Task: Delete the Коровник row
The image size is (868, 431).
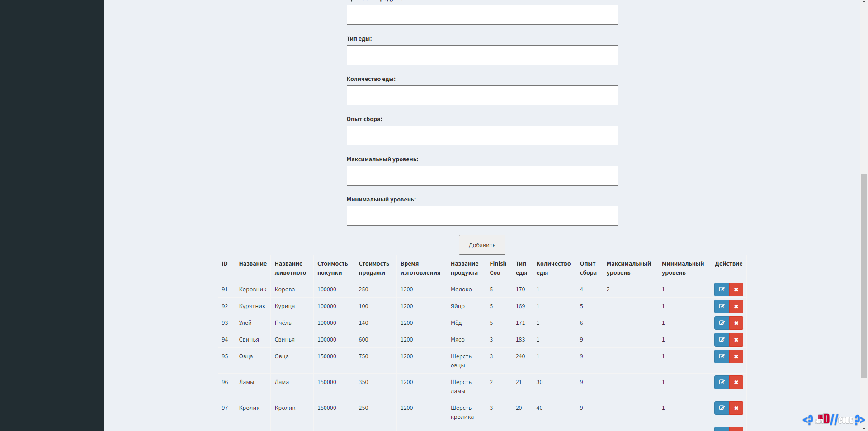Action: click(736, 290)
